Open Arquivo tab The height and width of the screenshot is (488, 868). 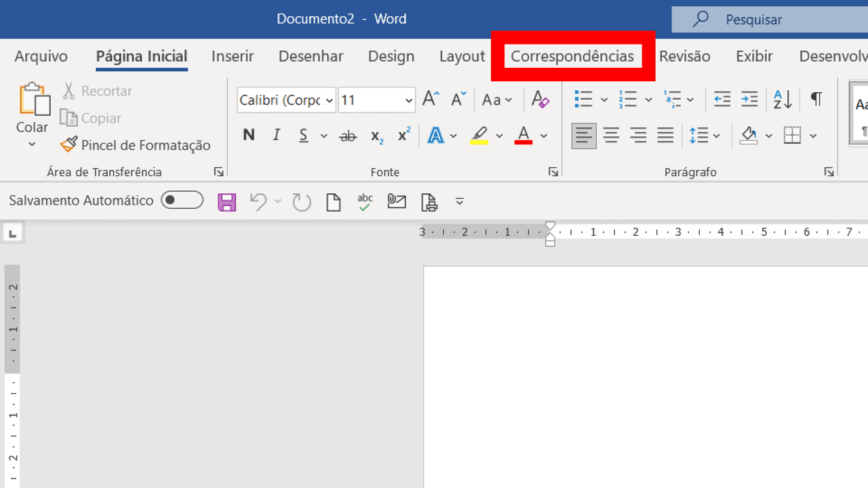point(41,56)
